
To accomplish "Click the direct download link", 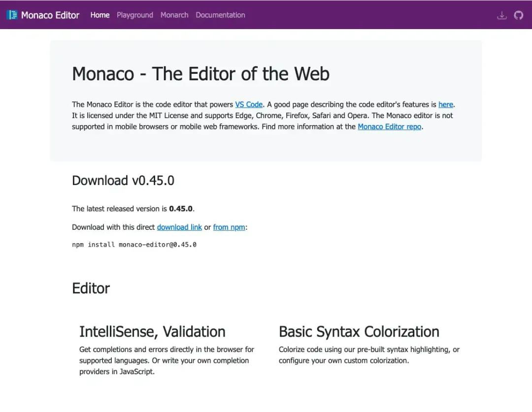I will (179, 227).
